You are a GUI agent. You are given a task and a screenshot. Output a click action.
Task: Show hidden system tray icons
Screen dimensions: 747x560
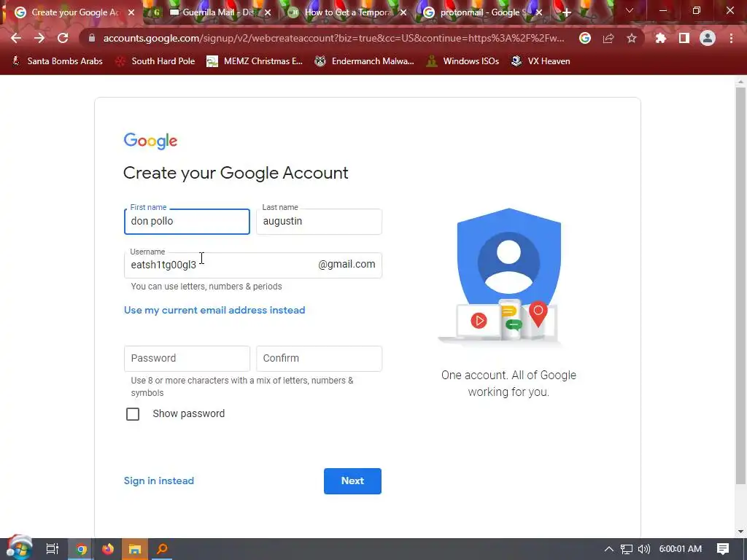(x=609, y=549)
